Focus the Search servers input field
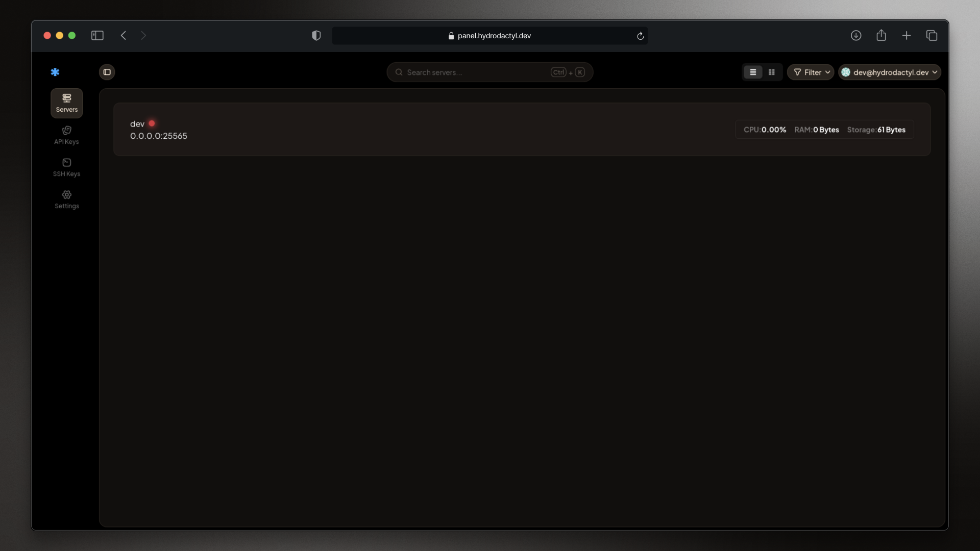980x551 pixels. coord(490,72)
